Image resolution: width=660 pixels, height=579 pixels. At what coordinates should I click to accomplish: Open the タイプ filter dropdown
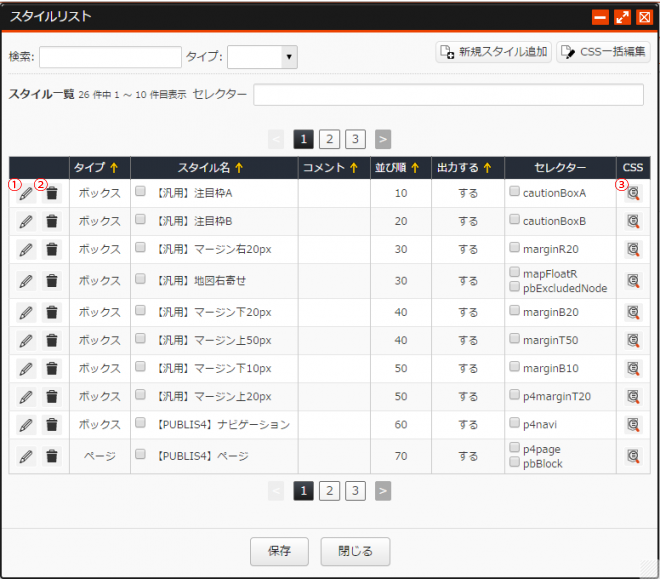(x=262, y=57)
